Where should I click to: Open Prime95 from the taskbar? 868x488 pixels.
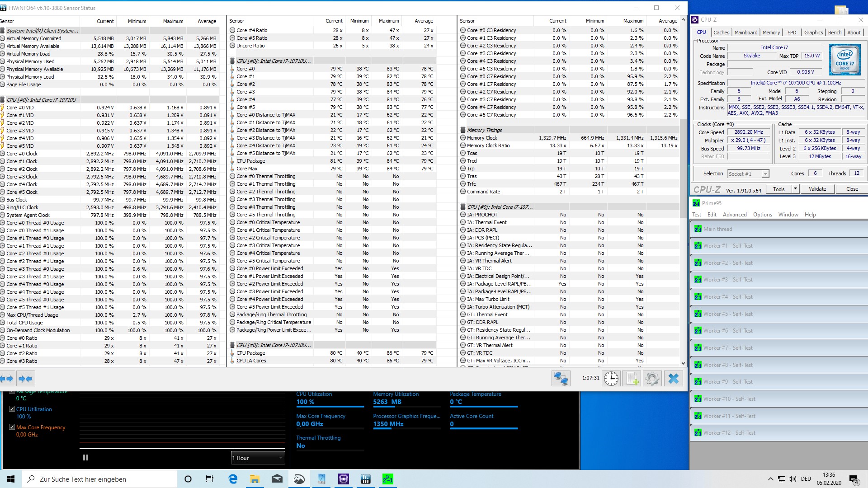387,479
